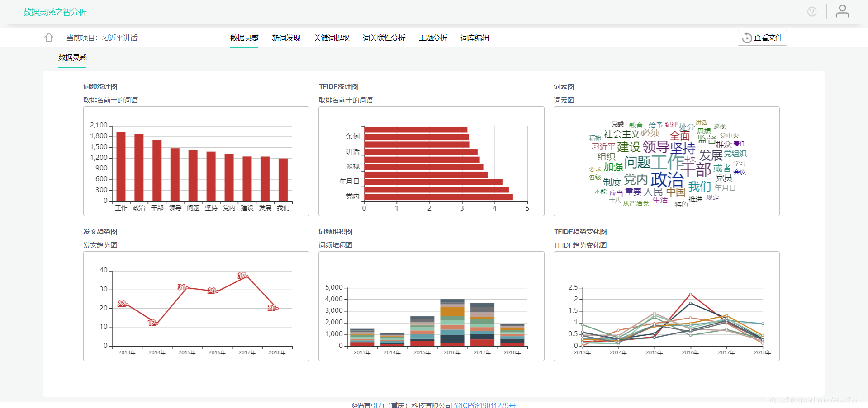868x408 pixels.
Task: Switch to the 数据灵感 nav tab
Action: coord(244,38)
